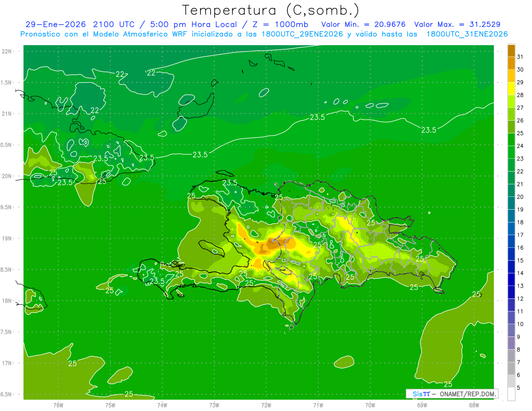Image resolution: width=532 pixels, height=411 pixels.
Task: Click legend value '20' on color scale
Action: pos(520,197)
